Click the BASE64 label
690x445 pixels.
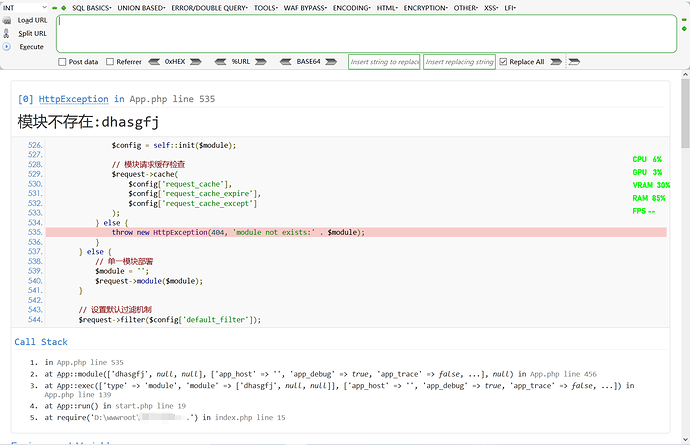point(308,62)
